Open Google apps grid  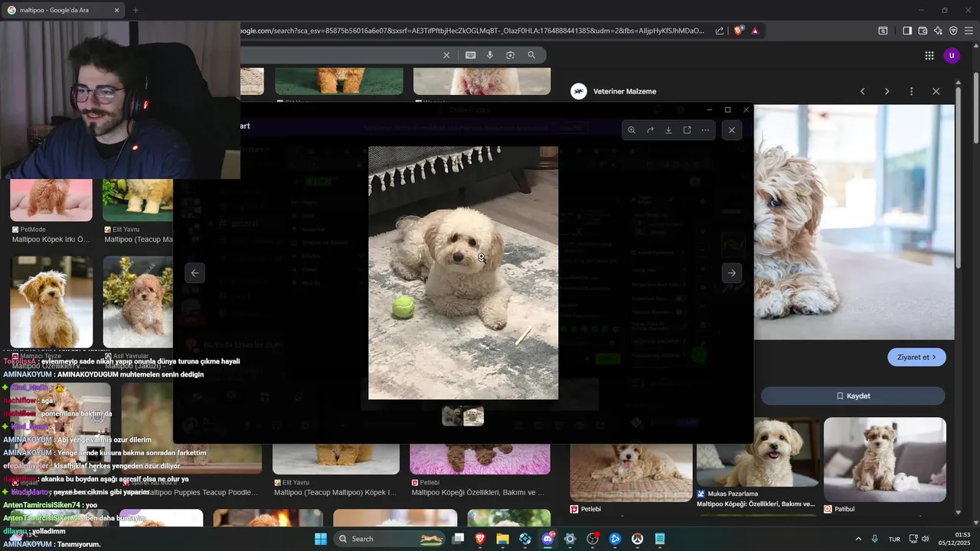(929, 55)
